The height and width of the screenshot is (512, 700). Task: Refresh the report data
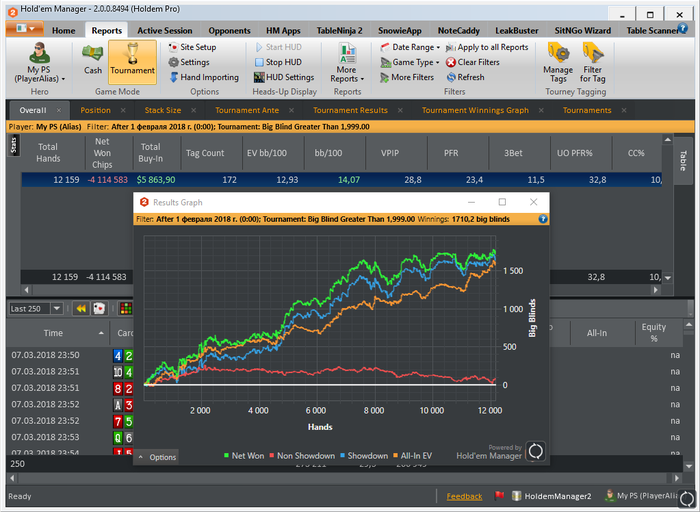click(x=466, y=77)
